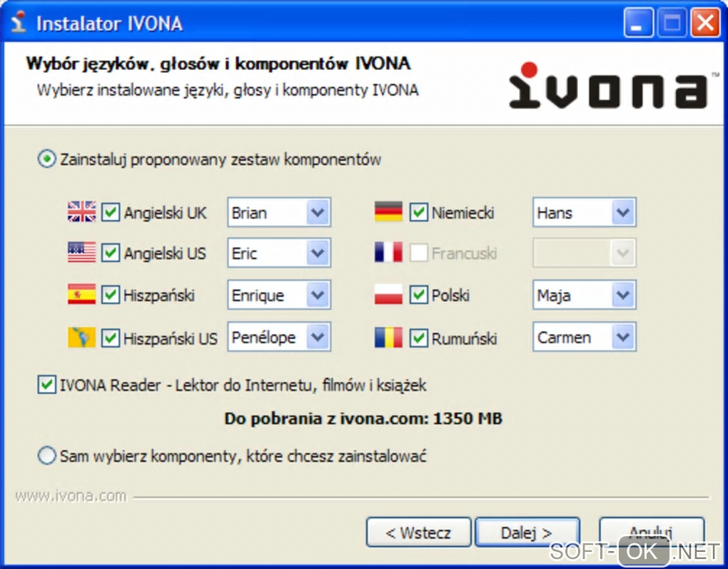Image resolution: width=728 pixels, height=569 pixels.
Task: Click the disabled Francuski voice dropdown
Action: point(585,253)
